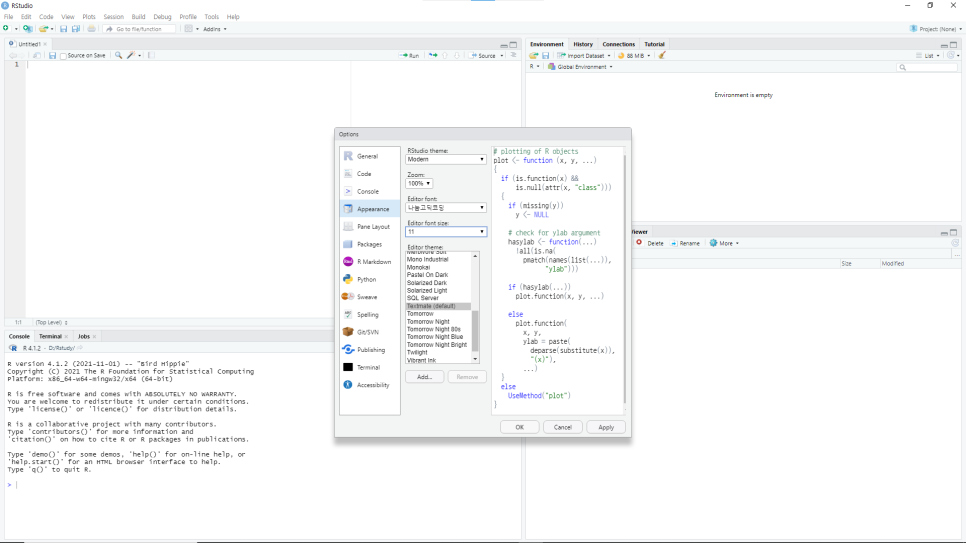Image resolution: width=966 pixels, height=543 pixels.
Task: Open the Editor font dropdown
Action: coord(445,208)
